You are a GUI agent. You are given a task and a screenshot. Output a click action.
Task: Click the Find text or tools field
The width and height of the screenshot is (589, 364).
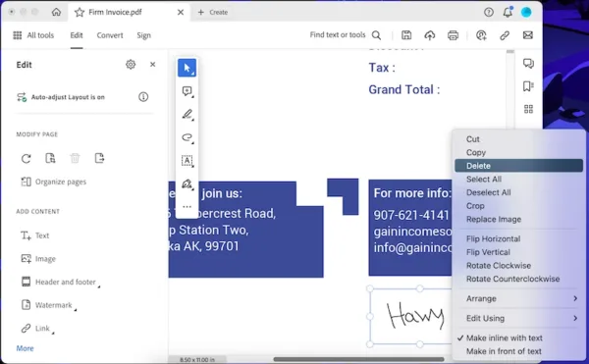tap(338, 35)
